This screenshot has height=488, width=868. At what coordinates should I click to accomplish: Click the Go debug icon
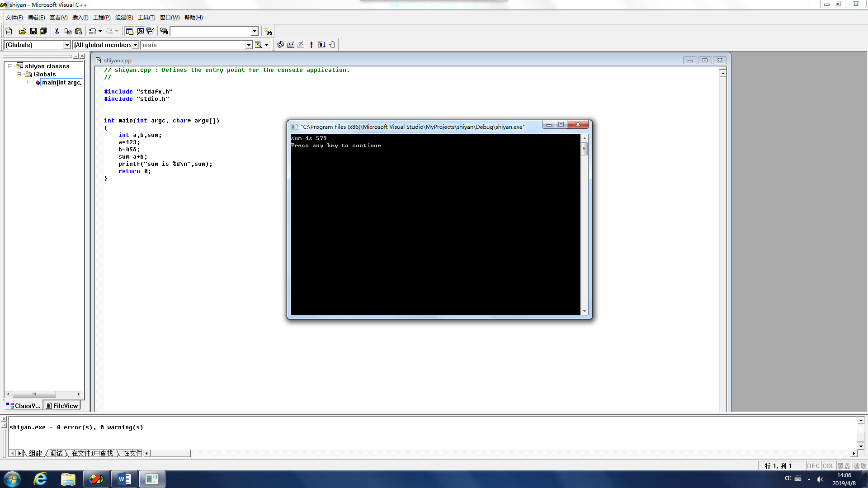pyautogui.click(x=322, y=45)
